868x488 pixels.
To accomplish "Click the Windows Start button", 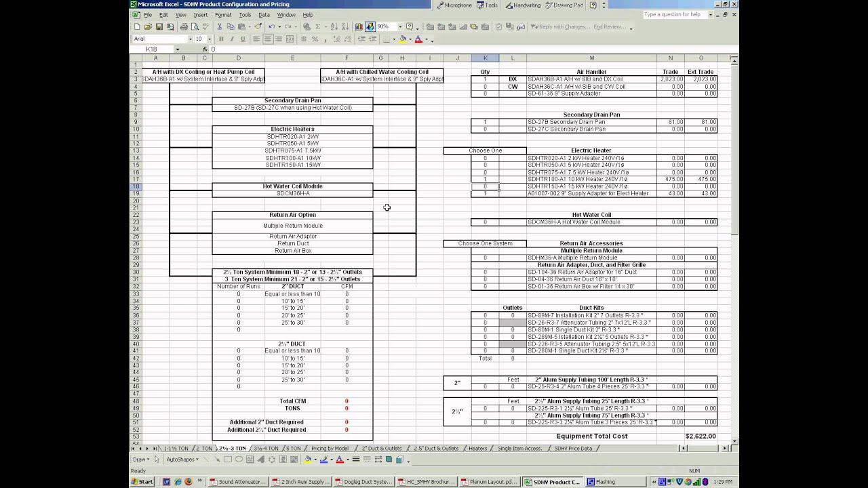I will point(142,482).
